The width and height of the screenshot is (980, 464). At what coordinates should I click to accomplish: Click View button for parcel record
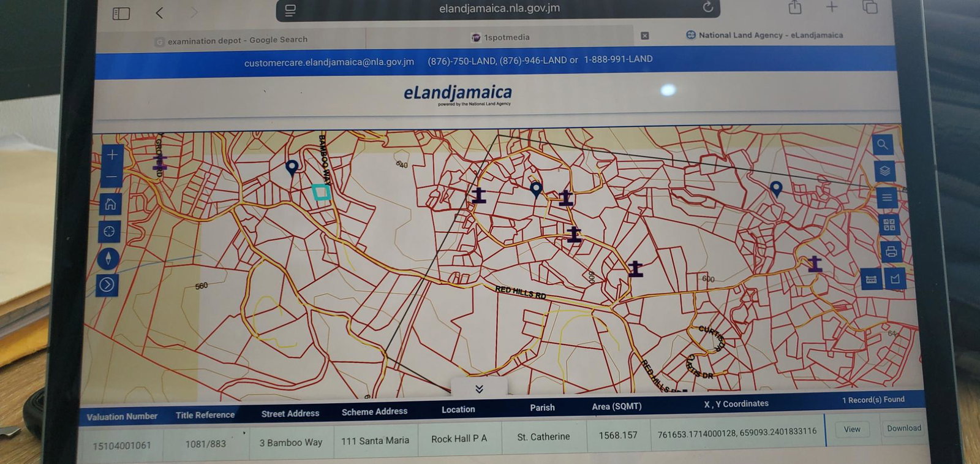[x=852, y=430]
